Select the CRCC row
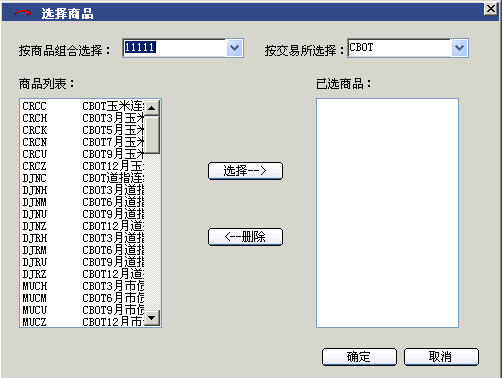The image size is (502, 378). point(82,106)
